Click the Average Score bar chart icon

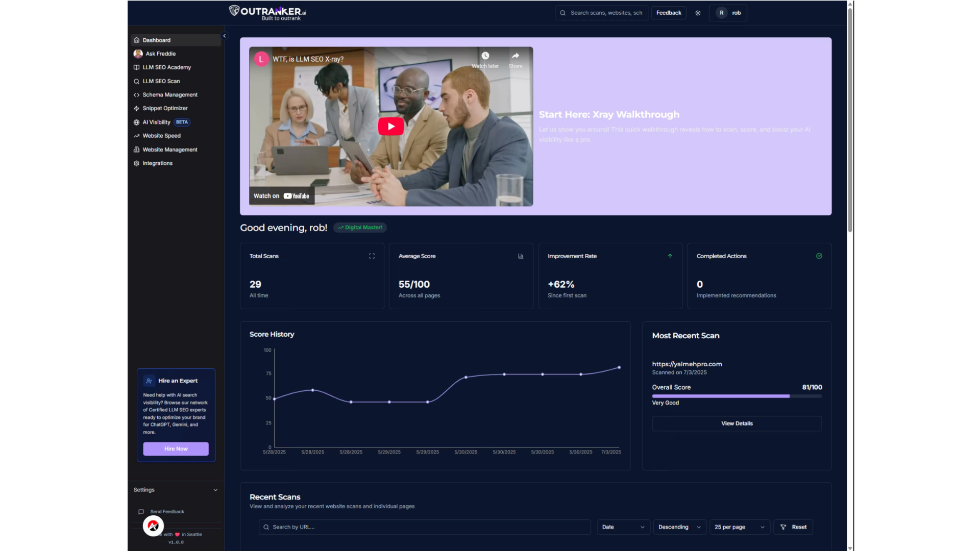coord(521,256)
